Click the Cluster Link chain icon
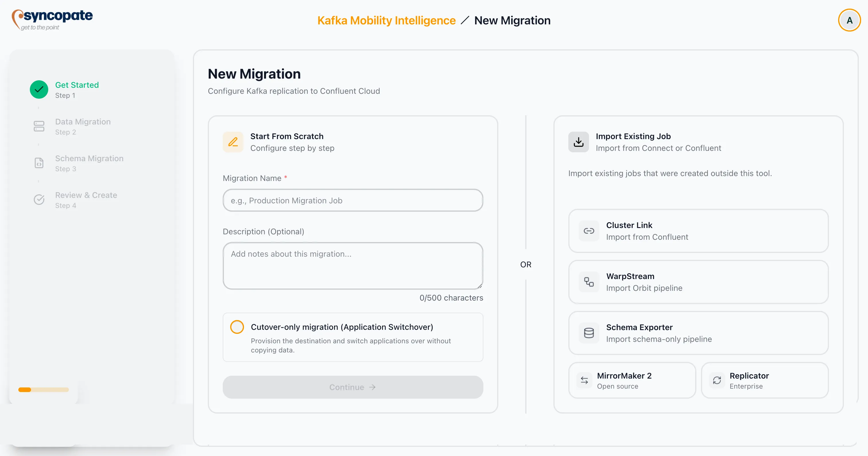This screenshot has width=868, height=456. [x=589, y=231]
